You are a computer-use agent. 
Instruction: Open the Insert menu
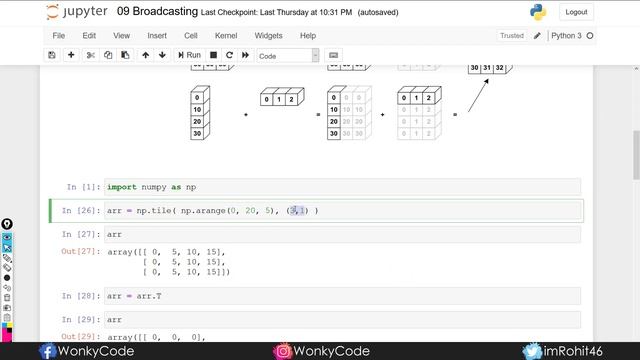tap(157, 36)
